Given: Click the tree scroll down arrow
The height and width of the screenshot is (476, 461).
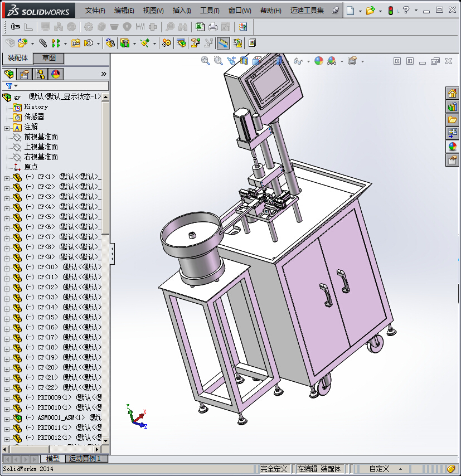Looking at the screenshot, I should 105,440.
